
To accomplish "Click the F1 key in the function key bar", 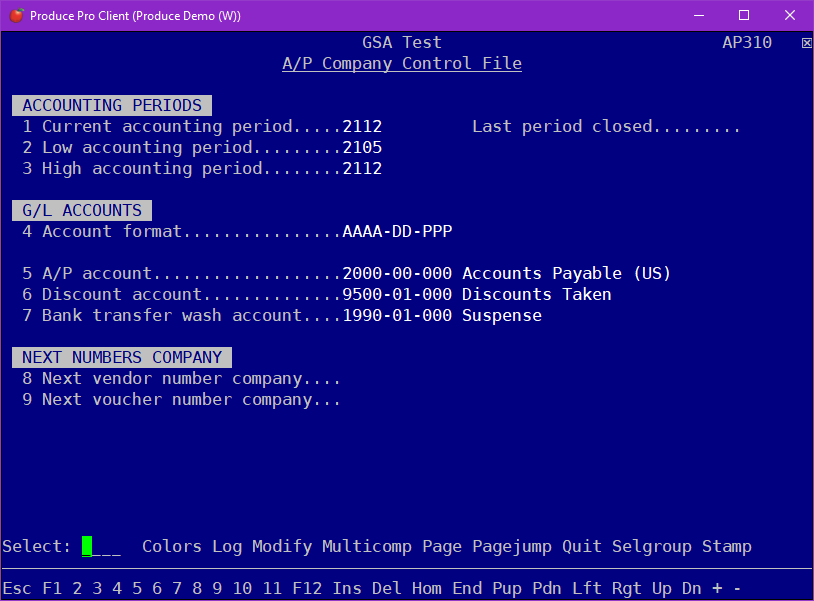I will pyautogui.click(x=52, y=589).
